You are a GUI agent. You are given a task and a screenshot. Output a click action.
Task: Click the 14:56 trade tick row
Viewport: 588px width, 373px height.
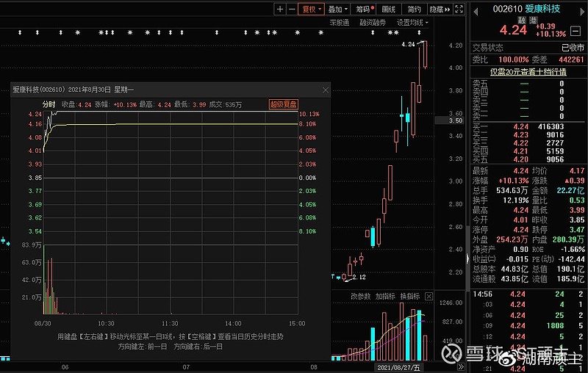[x=528, y=294]
